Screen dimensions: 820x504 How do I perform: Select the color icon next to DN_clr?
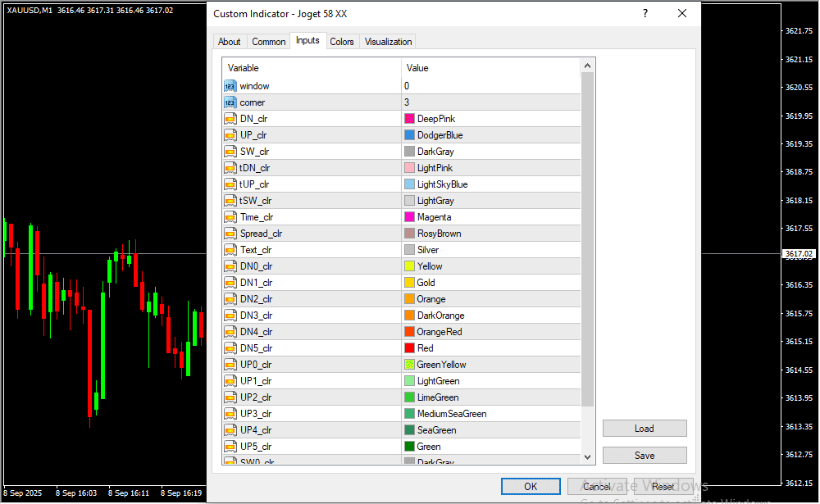(230, 119)
